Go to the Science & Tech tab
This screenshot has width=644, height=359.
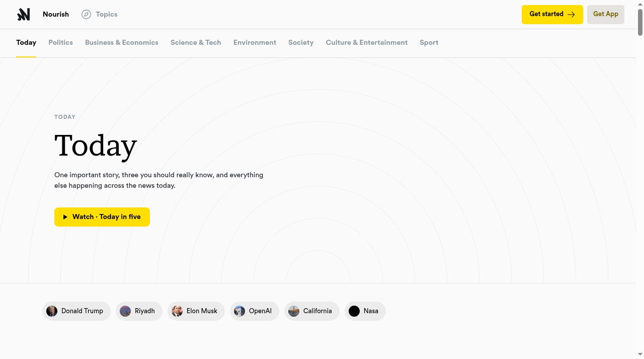point(196,43)
